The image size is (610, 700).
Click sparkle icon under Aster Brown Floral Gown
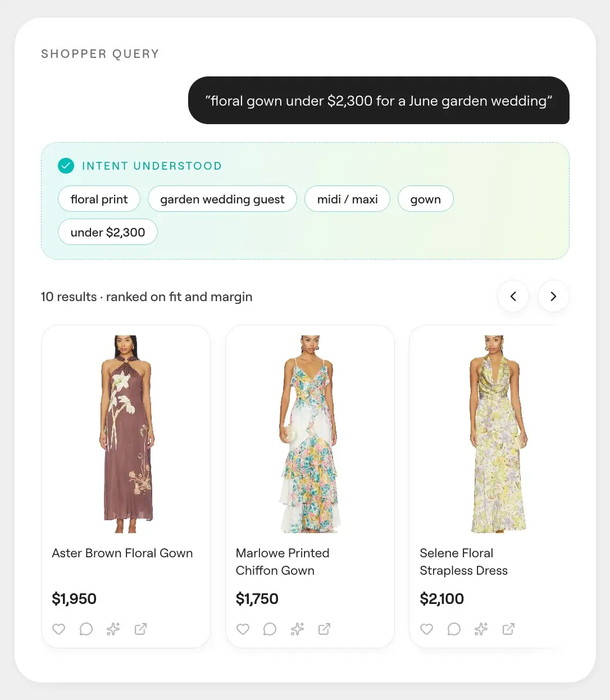point(113,629)
